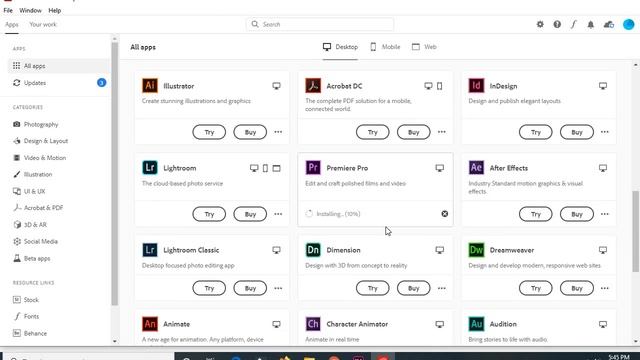The width and height of the screenshot is (640, 360).
Task: Click the Dimension app icon
Action: 313,250
